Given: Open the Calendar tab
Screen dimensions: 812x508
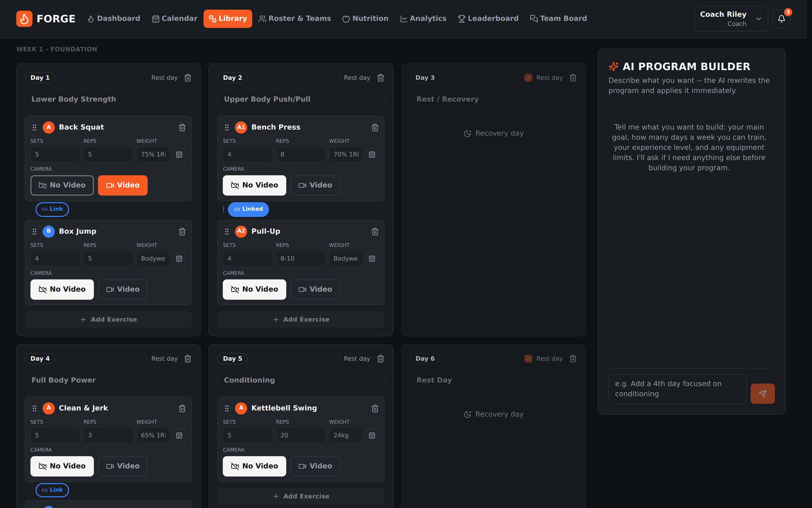Looking at the screenshot, I should (175, 19).
